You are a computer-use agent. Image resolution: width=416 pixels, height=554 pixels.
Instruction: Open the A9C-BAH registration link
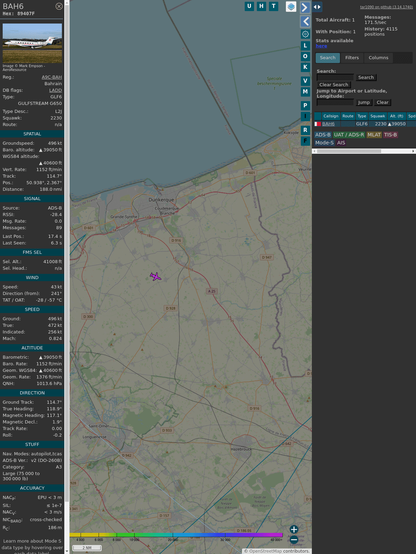52,77
